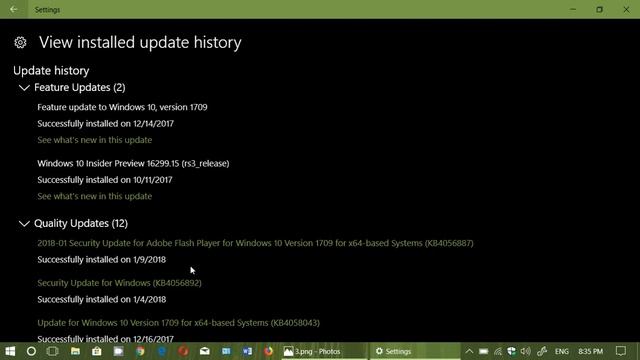Collapse the Feature Updates (2) section
The image size is (640, 360).
24,88
